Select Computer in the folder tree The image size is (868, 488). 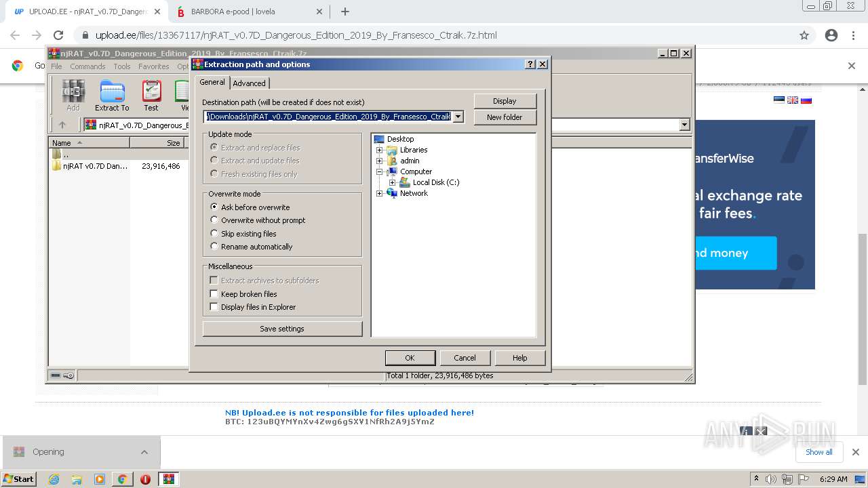[x=416, y=171]
